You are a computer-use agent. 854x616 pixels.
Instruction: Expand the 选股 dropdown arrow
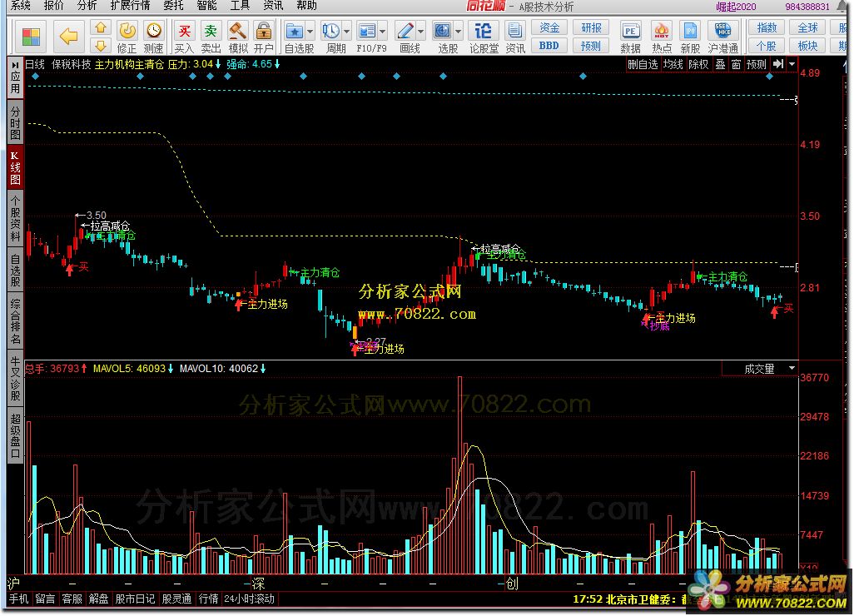458,32
